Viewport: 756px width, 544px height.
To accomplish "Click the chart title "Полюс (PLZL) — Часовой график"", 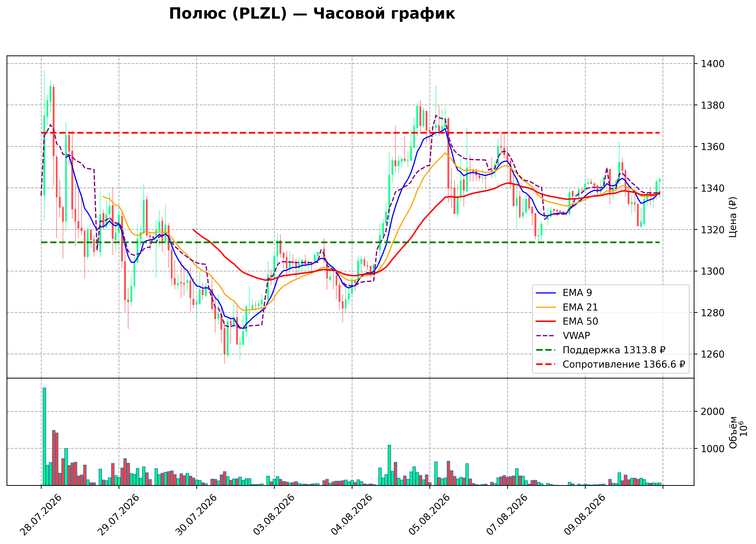I will tap(312, 14).
